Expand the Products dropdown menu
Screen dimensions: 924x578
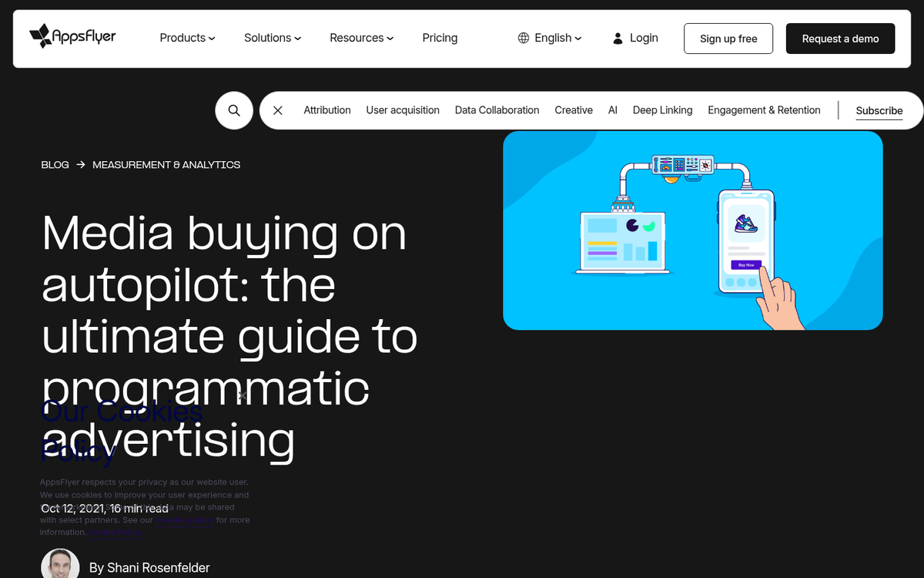187,38
